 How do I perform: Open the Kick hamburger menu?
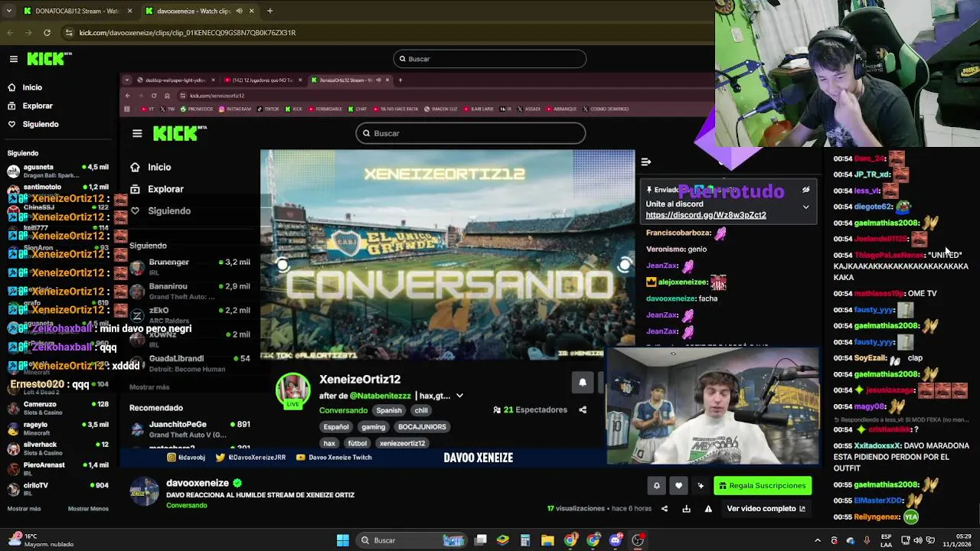(x=14, y=59)
